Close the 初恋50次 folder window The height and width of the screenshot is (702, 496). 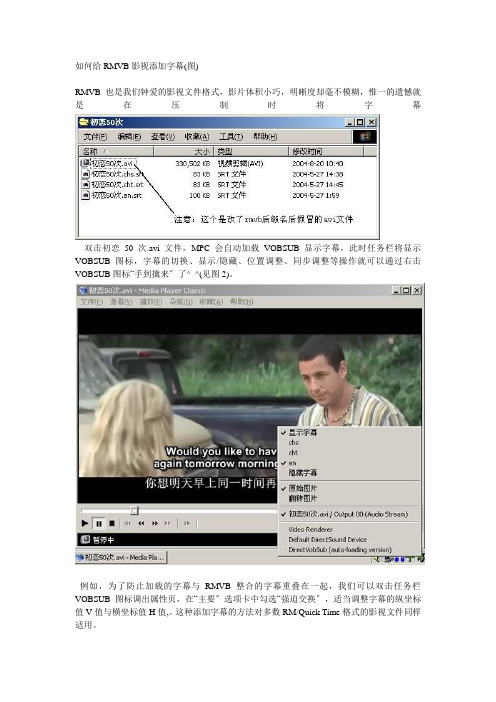tap(371, 122)
